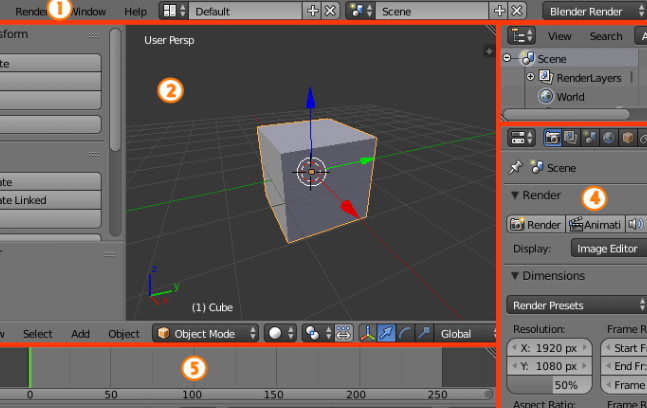
Task: Open the pivot point selector
Action: (x=318, y=333)
